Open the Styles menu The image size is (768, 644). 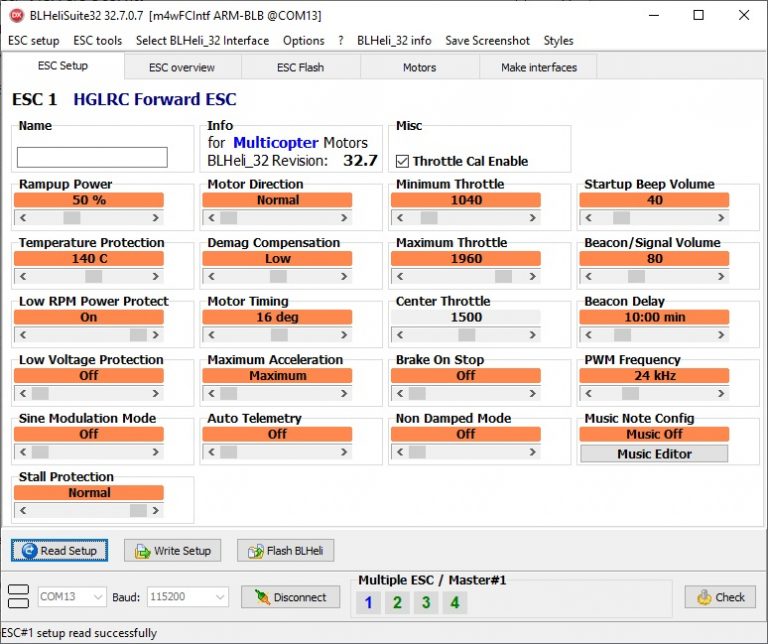[558, 41]
